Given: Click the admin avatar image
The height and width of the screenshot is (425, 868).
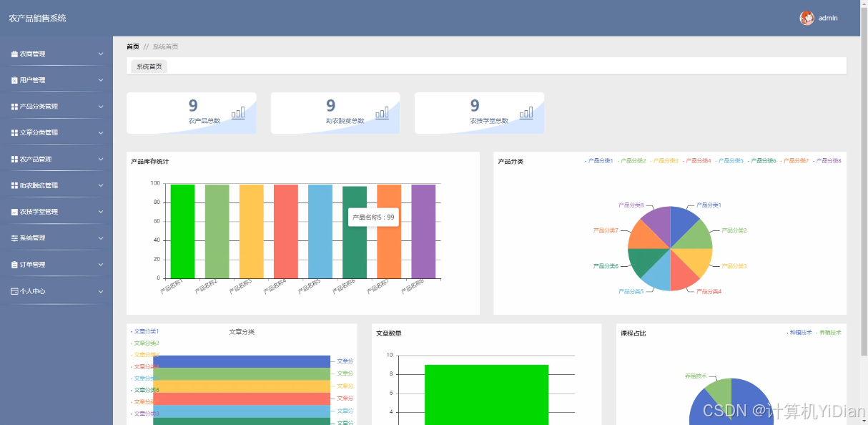Looking at the screenshot, I should pyautogui.click(x=807, y=18).
